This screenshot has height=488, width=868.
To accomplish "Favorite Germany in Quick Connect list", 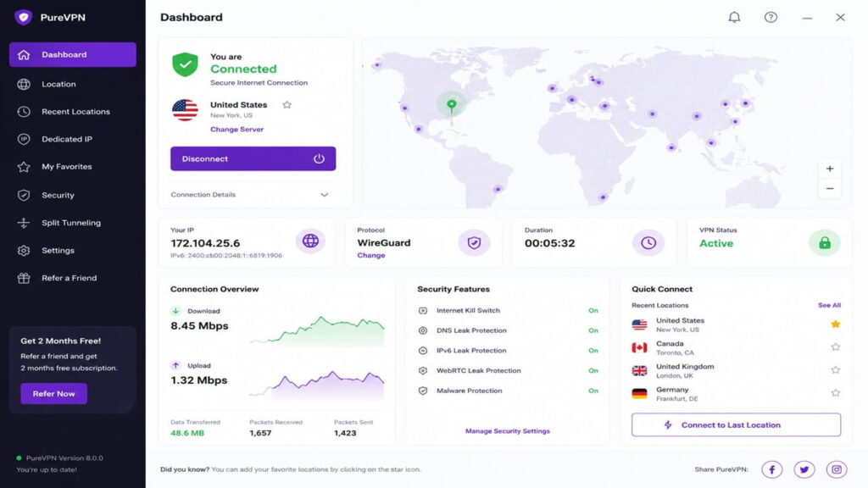I will pyautogui.click(x=835, y=393).
